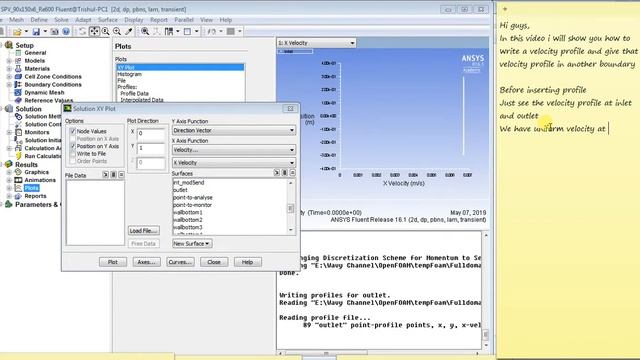Expand the Graphics tree node
This screenshot has width=640, height=360.
tap(9, 172)
